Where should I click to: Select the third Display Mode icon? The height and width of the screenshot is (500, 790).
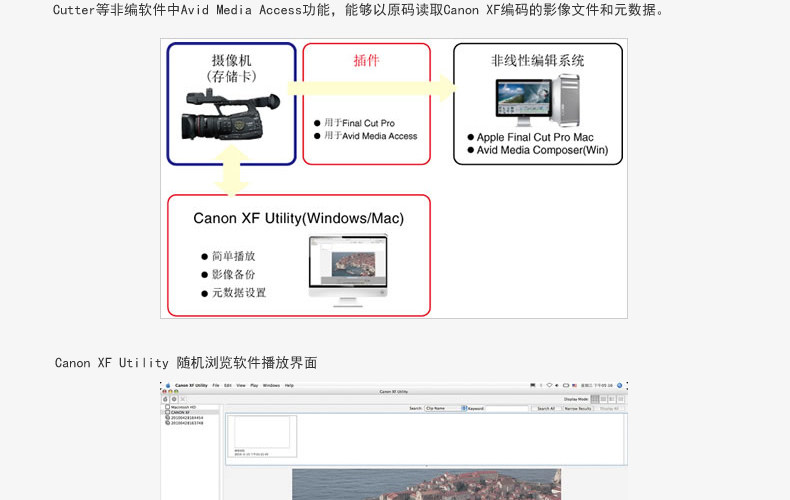click(x=612, y=399)
